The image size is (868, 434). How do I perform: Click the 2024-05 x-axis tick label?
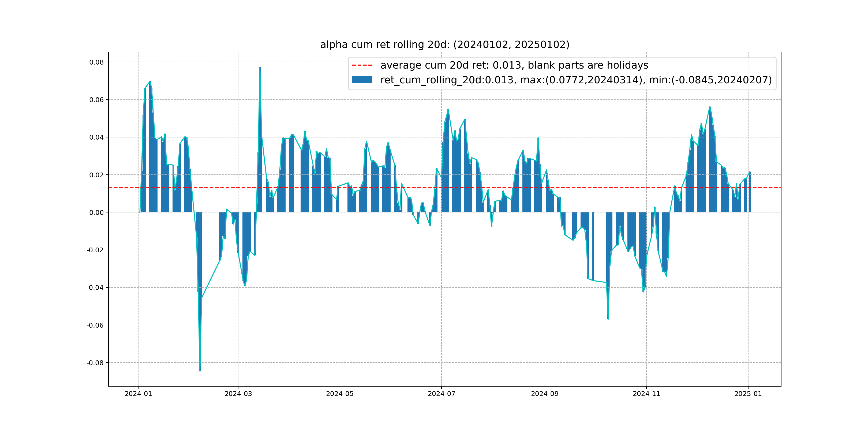coord(340,394)
